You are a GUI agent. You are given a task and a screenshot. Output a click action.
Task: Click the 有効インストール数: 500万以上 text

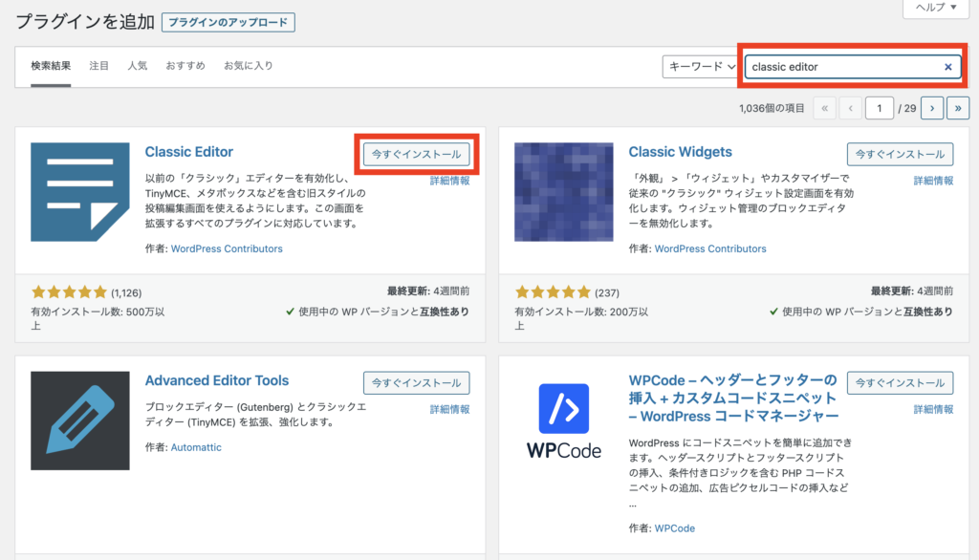98,318
